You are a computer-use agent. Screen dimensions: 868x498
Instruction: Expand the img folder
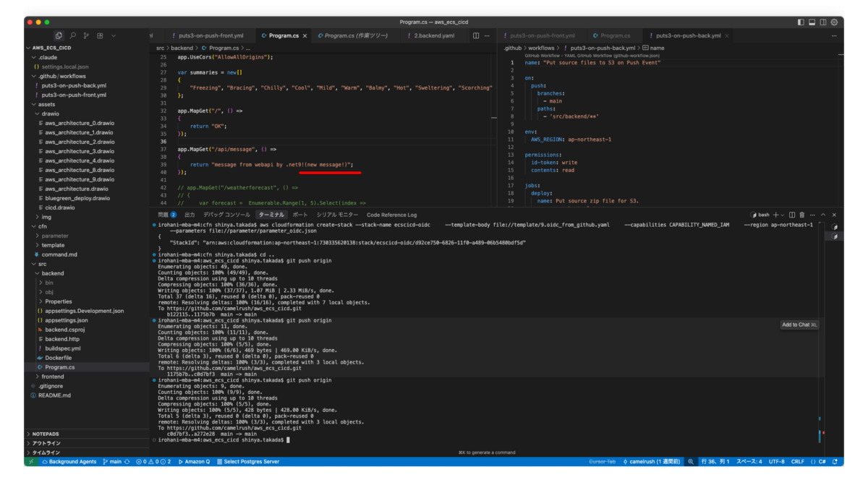pyautogui.click(x=86, y=217)
